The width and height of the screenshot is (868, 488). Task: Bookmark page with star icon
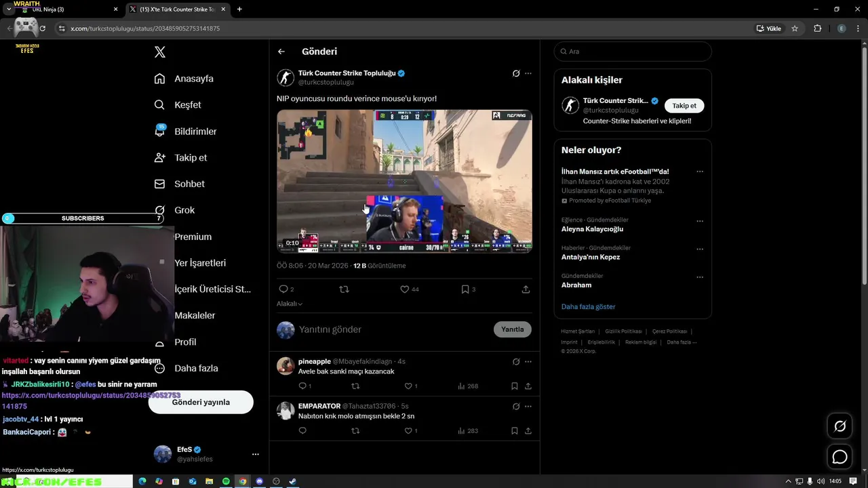point(795,28)
